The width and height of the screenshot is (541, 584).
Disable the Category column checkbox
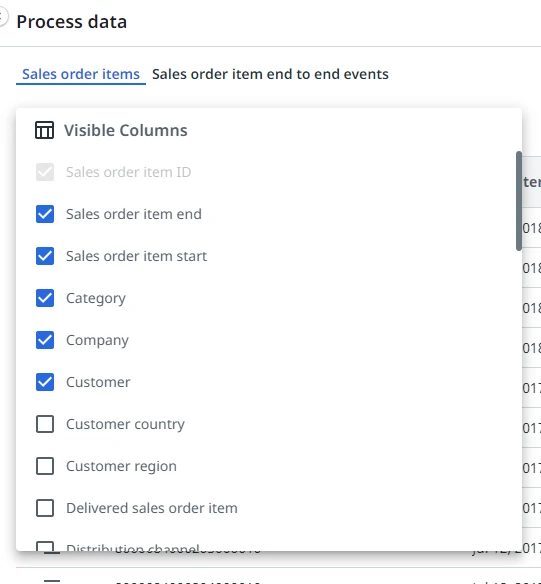tap(45, 298)
